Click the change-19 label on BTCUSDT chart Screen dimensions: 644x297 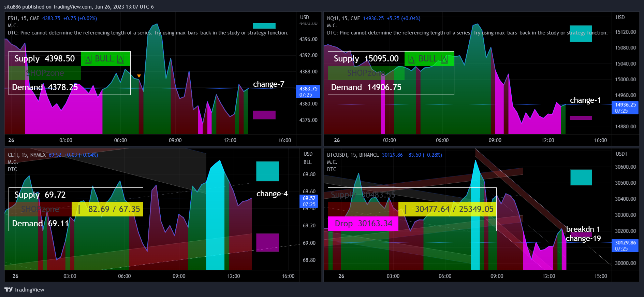[583, 238]
